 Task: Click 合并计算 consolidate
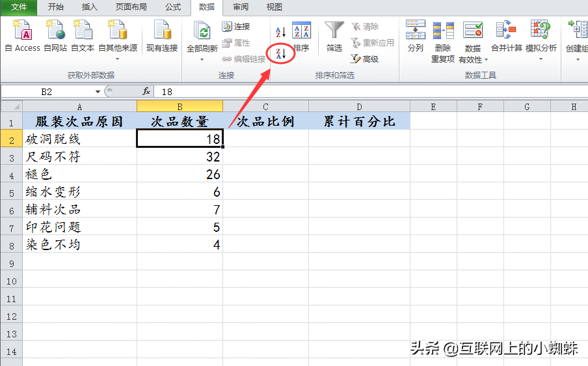click(506, 36)
